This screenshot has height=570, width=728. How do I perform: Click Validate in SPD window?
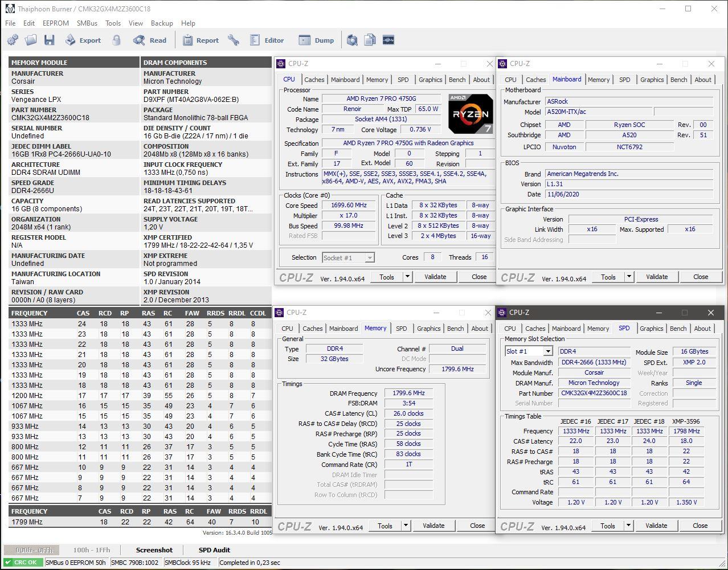(656, 526)
